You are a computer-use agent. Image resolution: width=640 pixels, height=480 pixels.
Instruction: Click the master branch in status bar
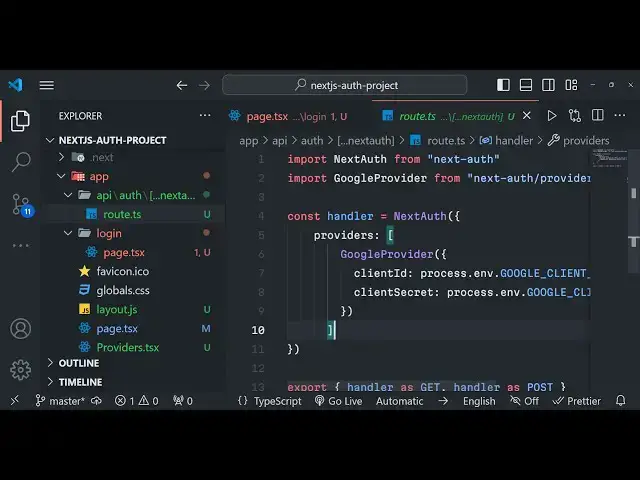pyautogui.click(x=60, y=401)
